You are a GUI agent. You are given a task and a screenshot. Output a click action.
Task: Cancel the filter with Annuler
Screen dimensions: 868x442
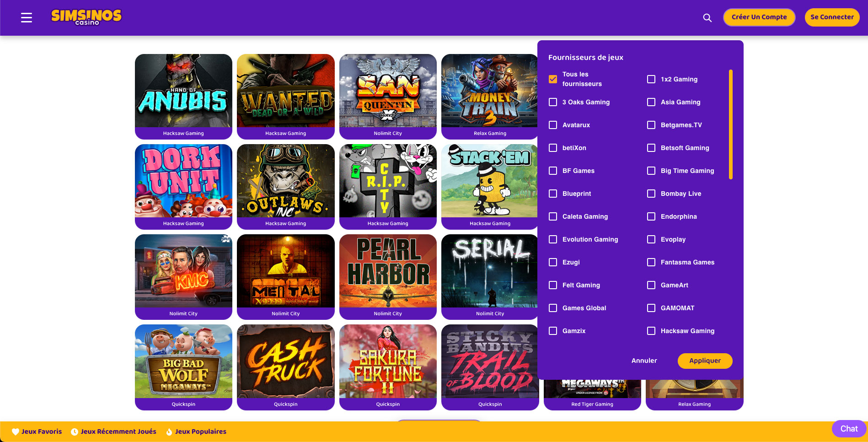(x=644, y=361)
